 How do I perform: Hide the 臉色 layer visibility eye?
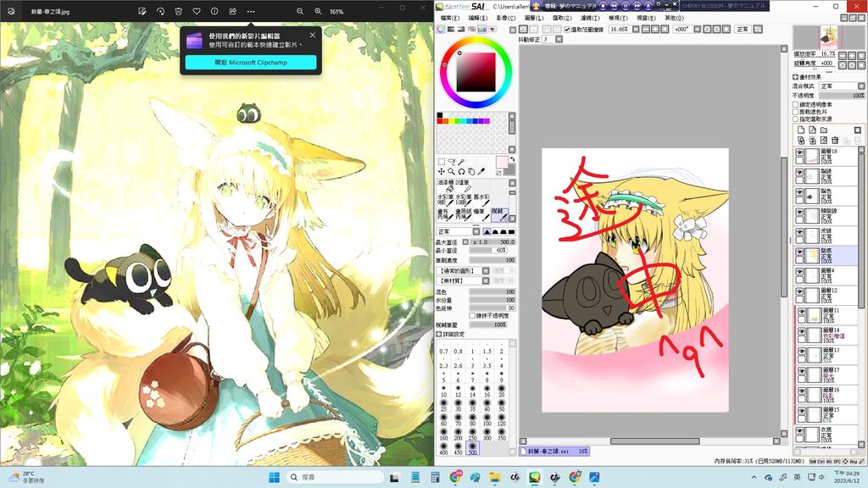799,193
